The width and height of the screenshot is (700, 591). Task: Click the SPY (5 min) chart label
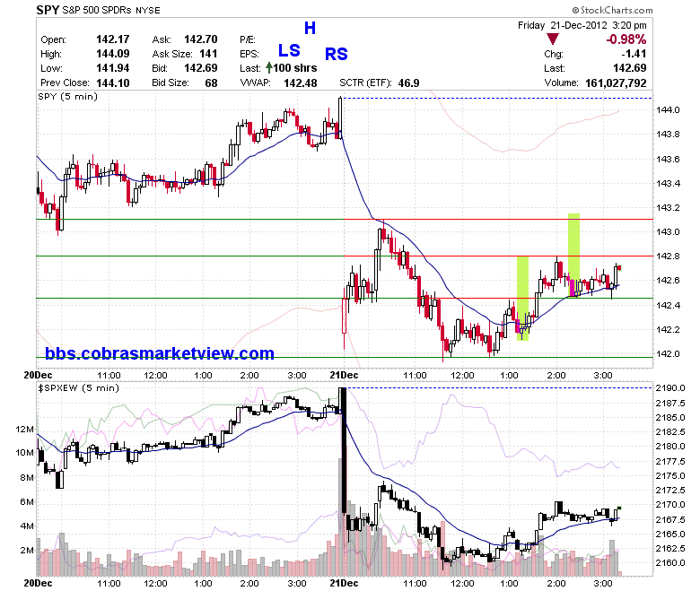point(68,96)
